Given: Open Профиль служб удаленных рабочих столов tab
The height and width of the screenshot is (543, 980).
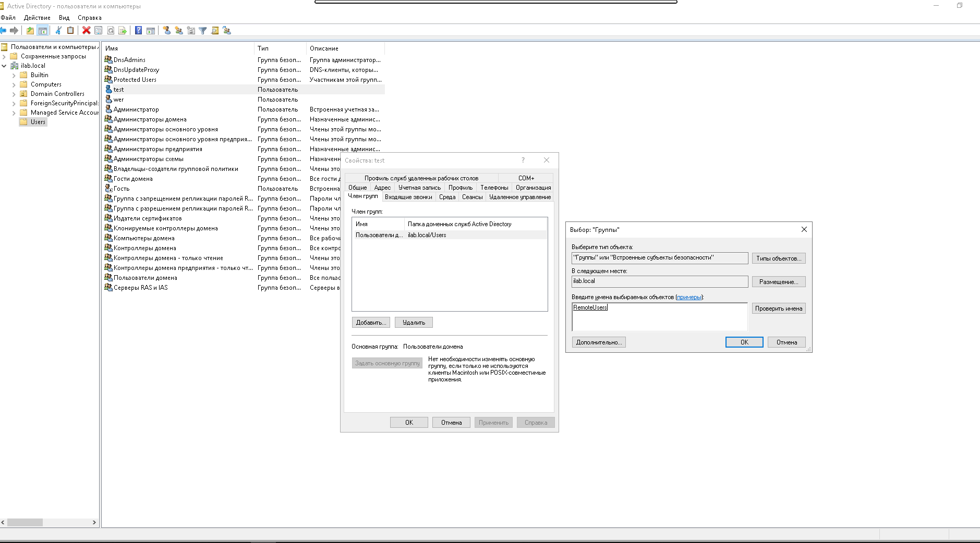Looking at the screenshot, I should click(421, 178).
